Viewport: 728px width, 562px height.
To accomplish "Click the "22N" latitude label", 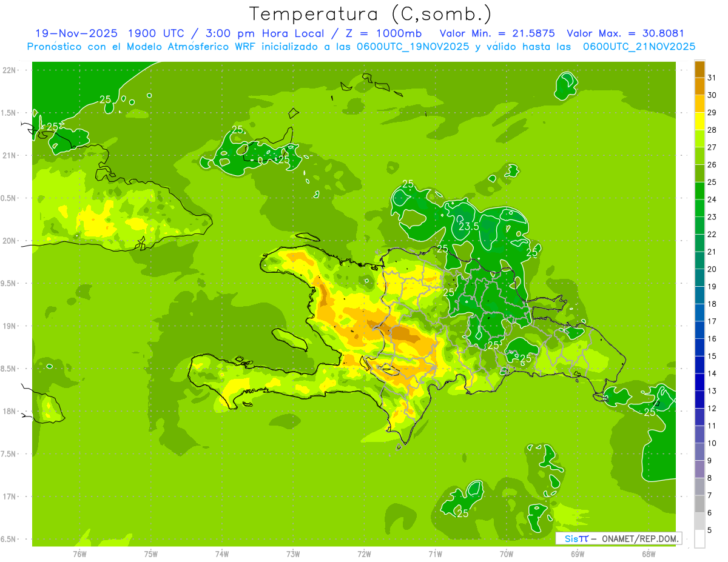I will click(9, 70).
